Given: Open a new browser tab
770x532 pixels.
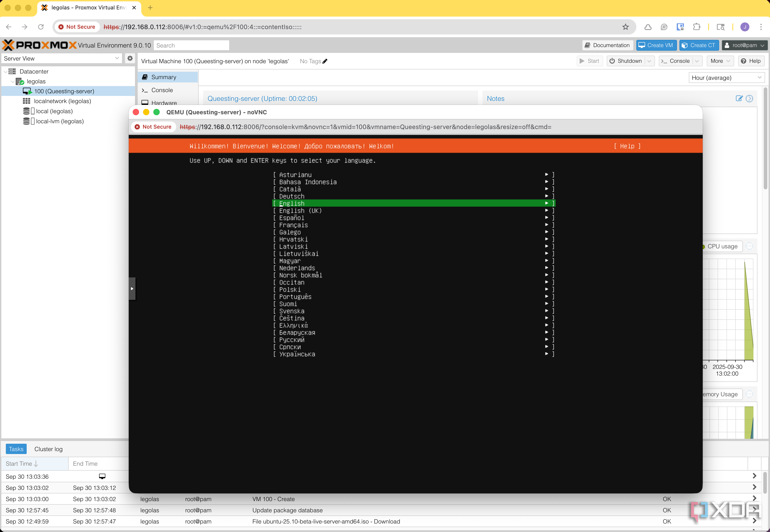Looking at the screenshot, I should [x=150, y=7].
